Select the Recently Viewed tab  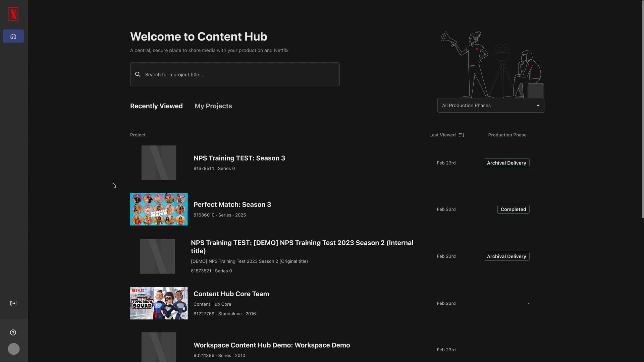pyautogui.click(x=156, y=106)
